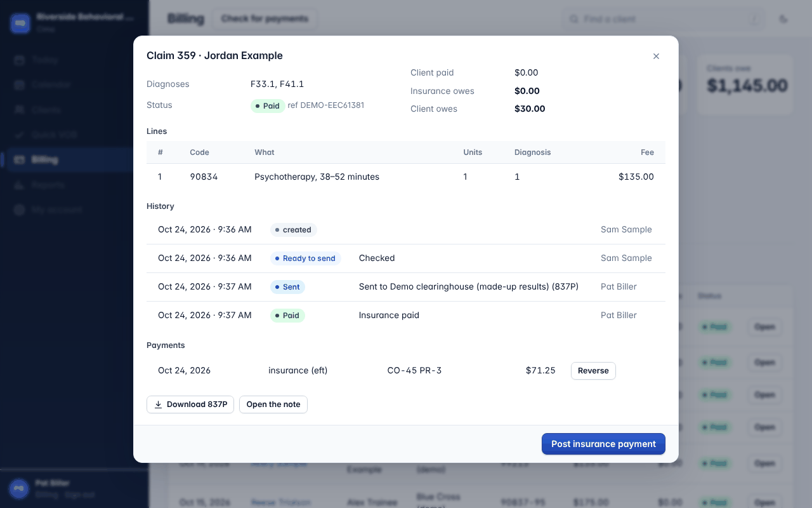
Task: Click the theme toggle icon at top right
Action: tap(783, 19)
